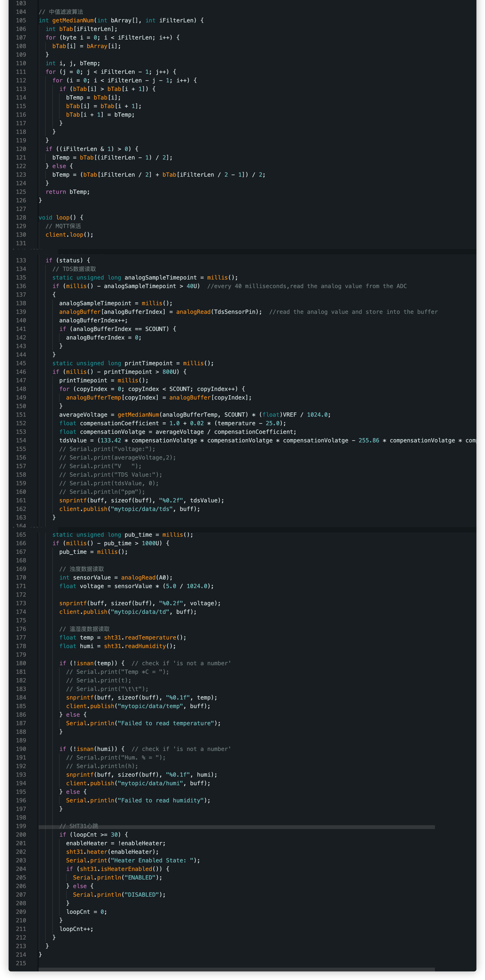Click the horizontal scrollbar at editor bottom
This screenshot has height=980, width=485.
(x=236, y=970)
